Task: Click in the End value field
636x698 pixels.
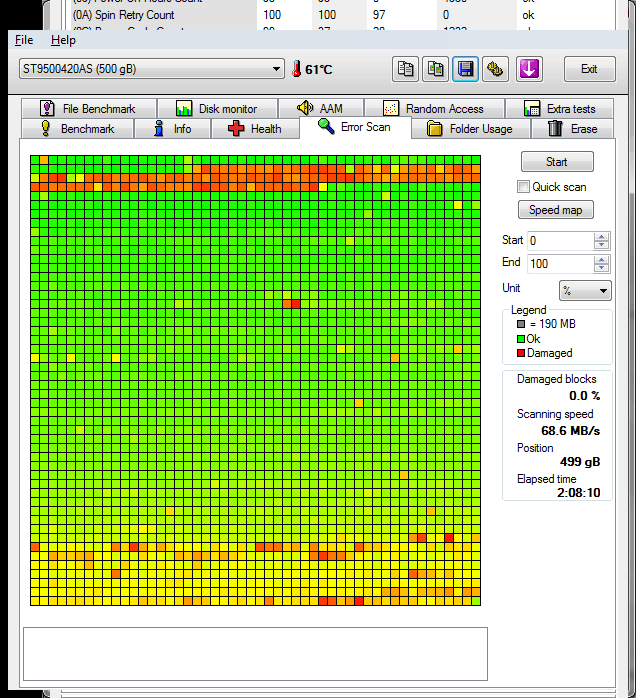Action: point(560,264)
